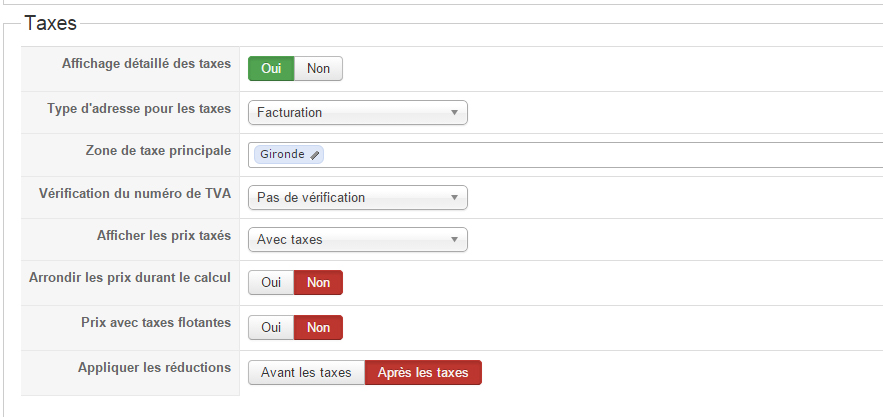
Task: Choose Non for Prix avec taxes flottantes
Action: pyautogui.click(x=318, y=327)
